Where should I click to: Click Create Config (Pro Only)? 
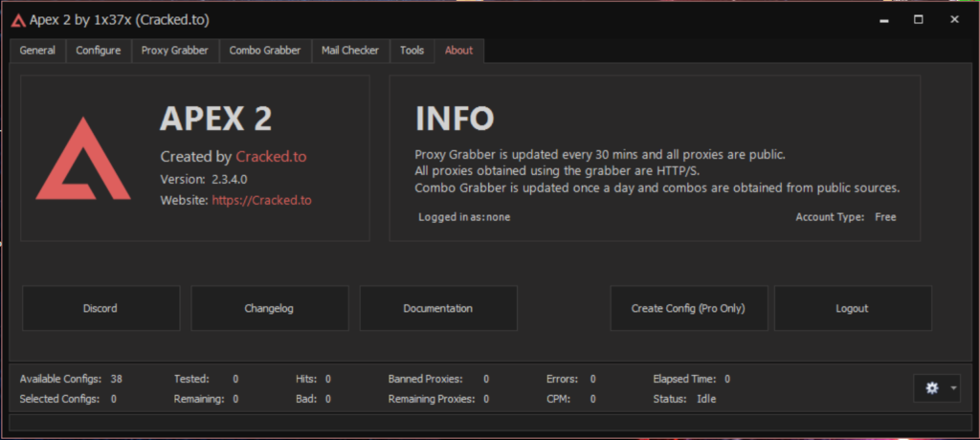click(x=689, y=308)
